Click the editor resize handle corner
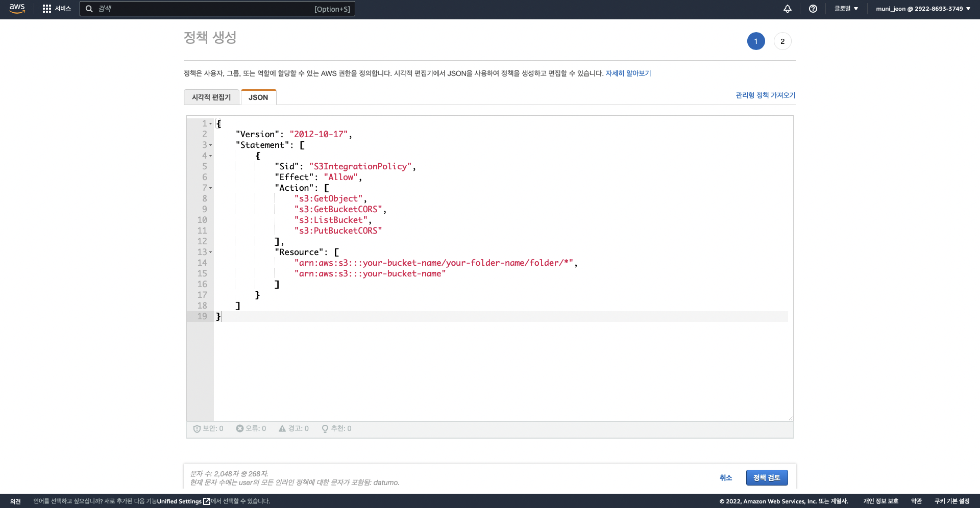 (790, 418)
